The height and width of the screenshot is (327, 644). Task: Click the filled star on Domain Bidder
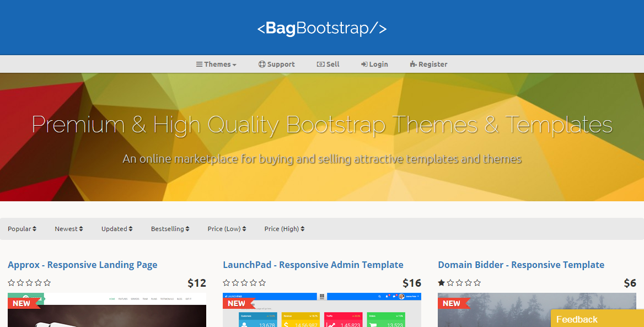442,283
